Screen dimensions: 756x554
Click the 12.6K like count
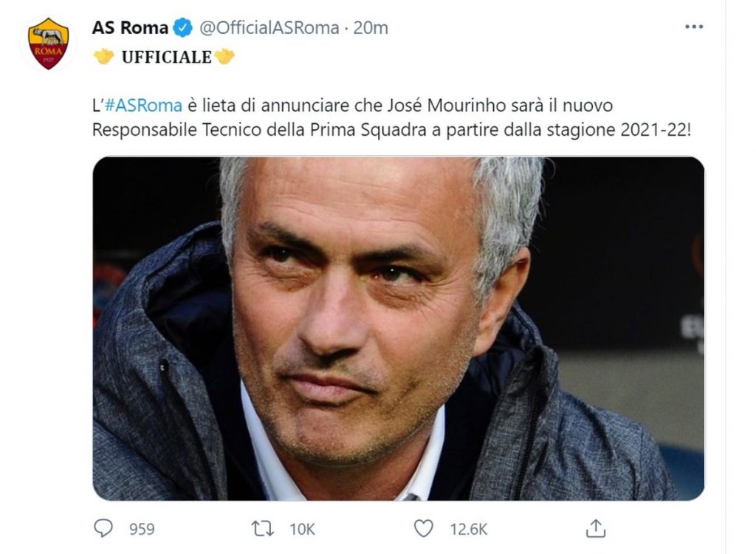tap(467, 527)
